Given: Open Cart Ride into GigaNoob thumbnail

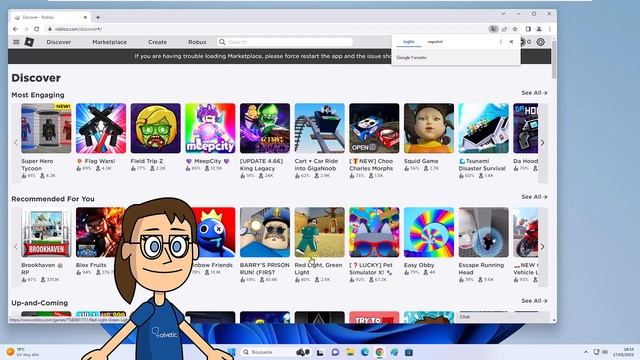Looking at the screenshot, I should point(320,128).
